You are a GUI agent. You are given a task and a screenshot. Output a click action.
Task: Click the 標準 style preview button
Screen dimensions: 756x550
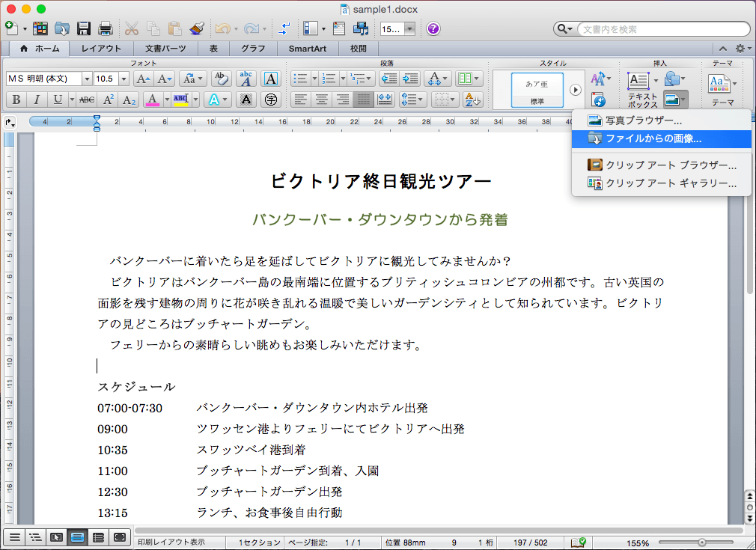[x=537, y=90]
